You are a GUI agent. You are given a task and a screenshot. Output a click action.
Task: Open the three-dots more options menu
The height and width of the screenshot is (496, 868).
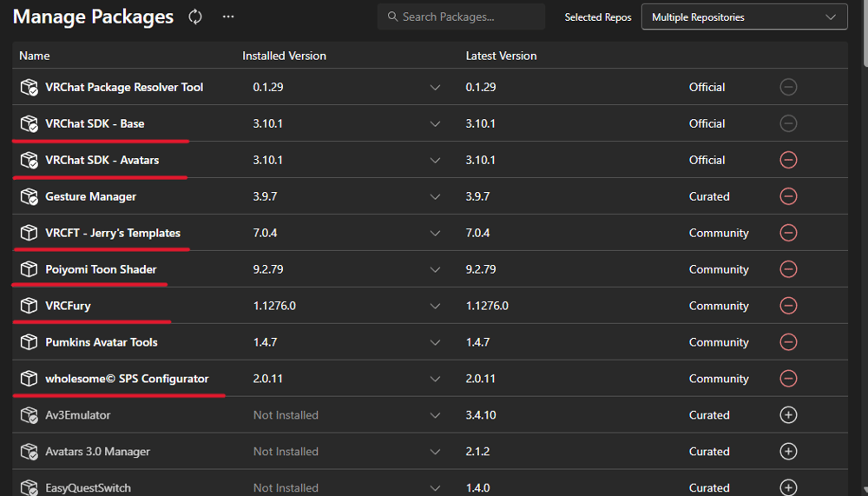(228, 17)
